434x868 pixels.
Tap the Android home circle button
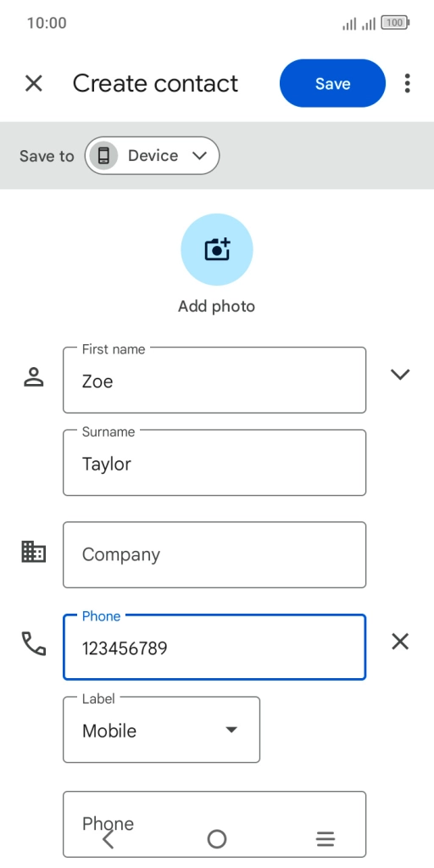pyautogui.click(x=217, y=839)
